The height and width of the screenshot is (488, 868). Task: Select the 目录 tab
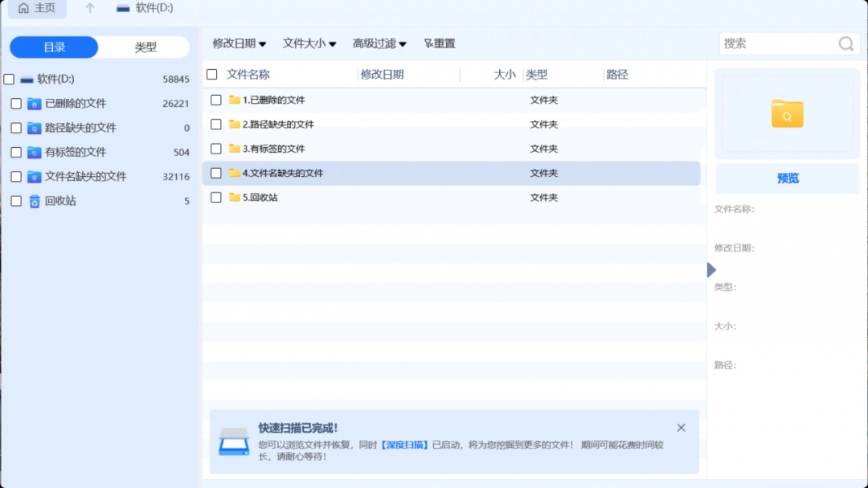[x=54, y=47]
